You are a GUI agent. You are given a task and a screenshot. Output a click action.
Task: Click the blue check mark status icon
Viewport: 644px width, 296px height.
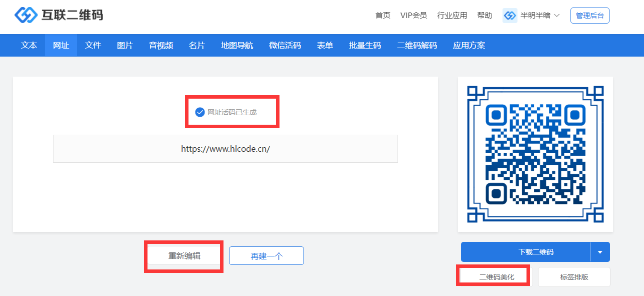(x=200, y=112)
